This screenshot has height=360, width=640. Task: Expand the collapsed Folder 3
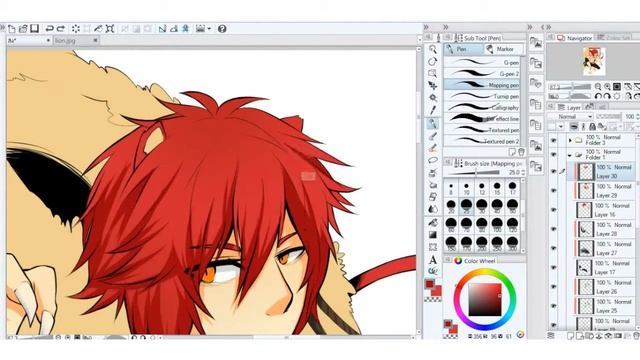coord(570,140)
